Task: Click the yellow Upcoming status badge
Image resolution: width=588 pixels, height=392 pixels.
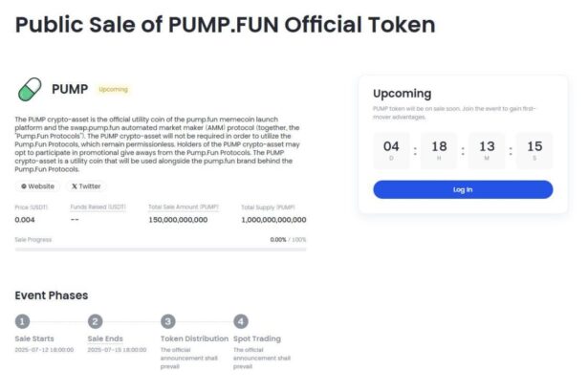Action: point(112,89)
